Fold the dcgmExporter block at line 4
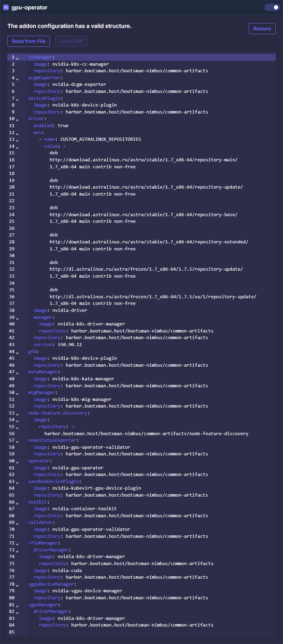This screenshot has height=644, width=283. point(17,79)
